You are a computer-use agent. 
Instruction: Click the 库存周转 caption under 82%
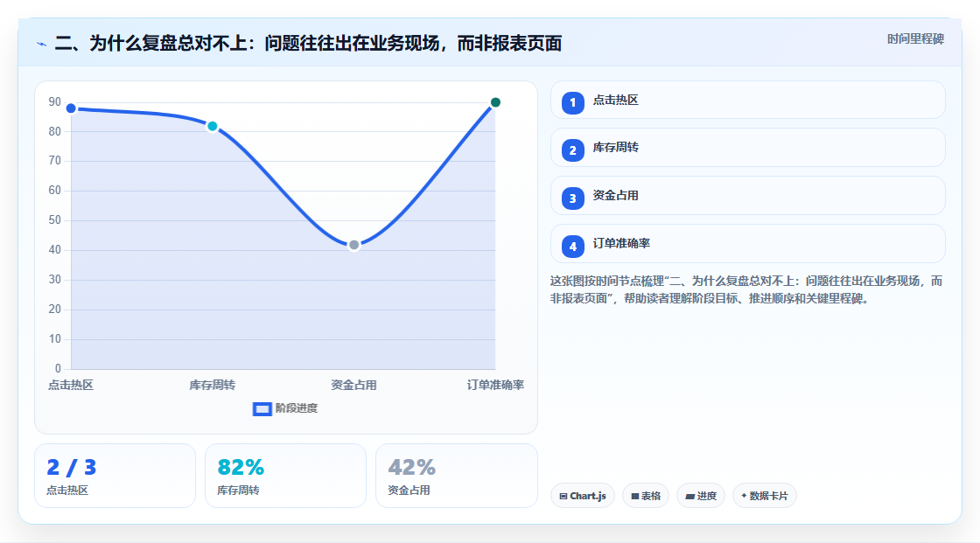pos(238,491)
